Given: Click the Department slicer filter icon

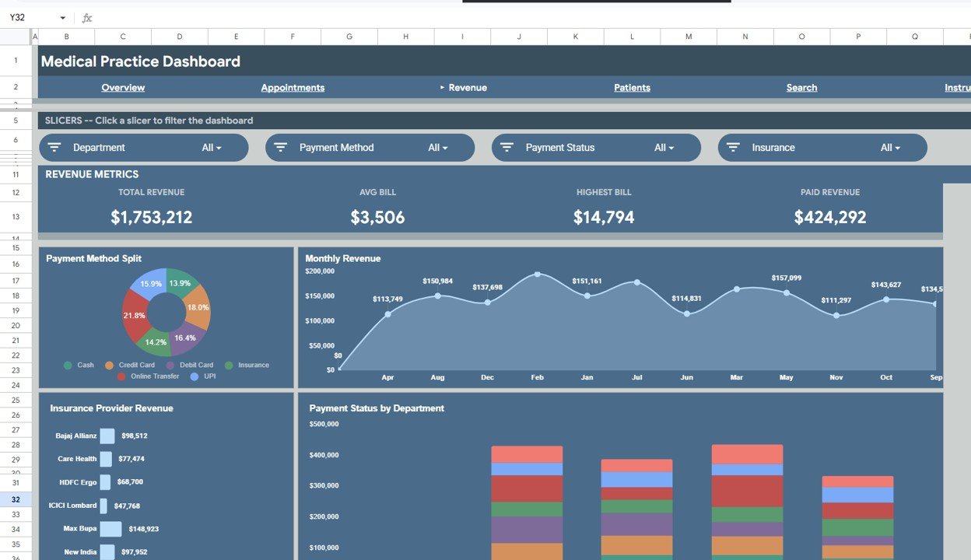Looking at the screenshot, I should click(x=54, y=147).
